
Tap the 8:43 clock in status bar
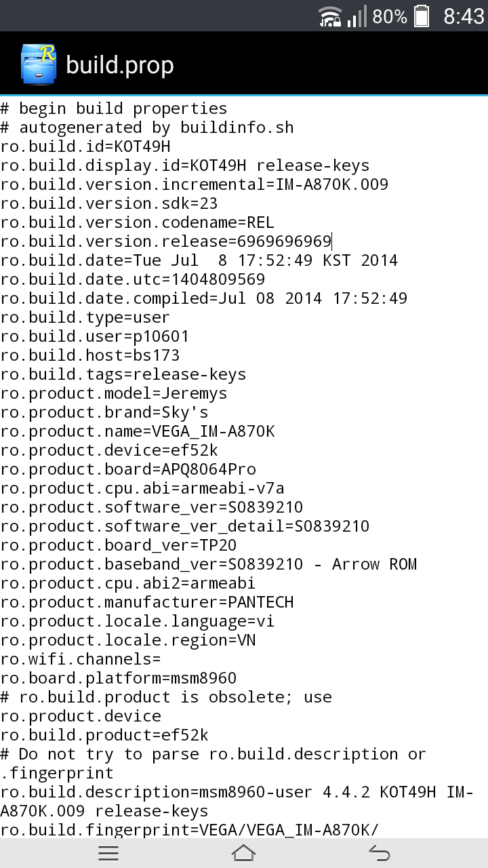(464, 16)
